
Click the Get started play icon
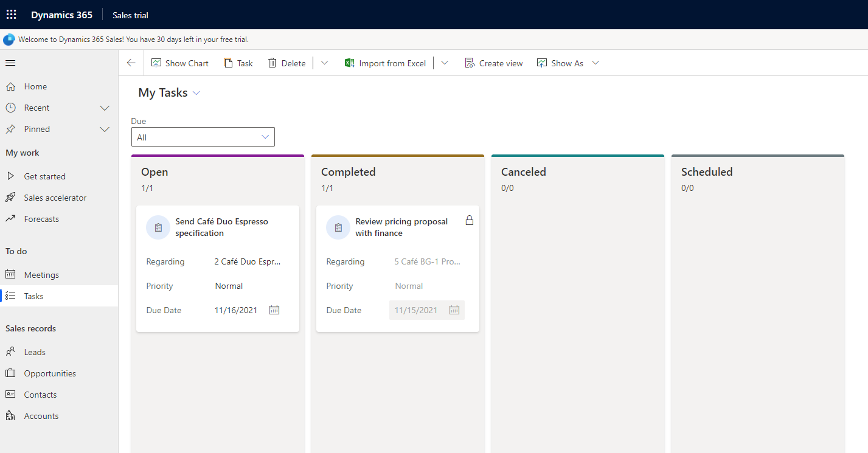pyautogui.click(x=10, y=176)
